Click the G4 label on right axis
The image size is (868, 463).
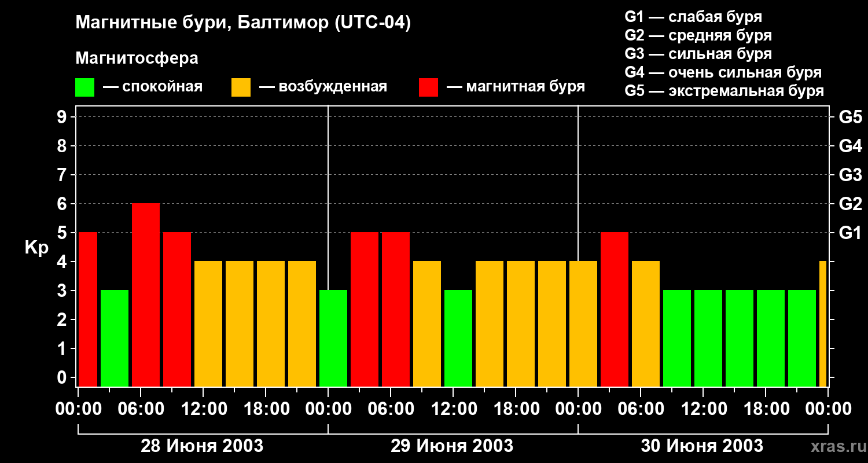point(850,146)
